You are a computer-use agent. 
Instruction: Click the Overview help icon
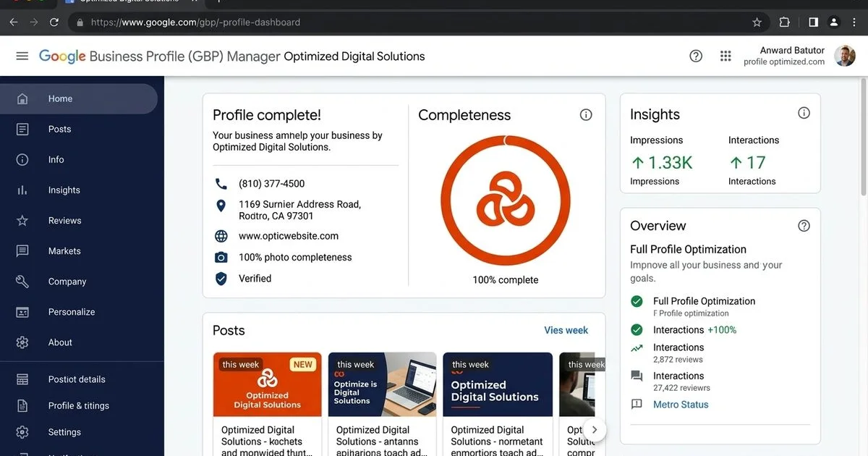804,226
